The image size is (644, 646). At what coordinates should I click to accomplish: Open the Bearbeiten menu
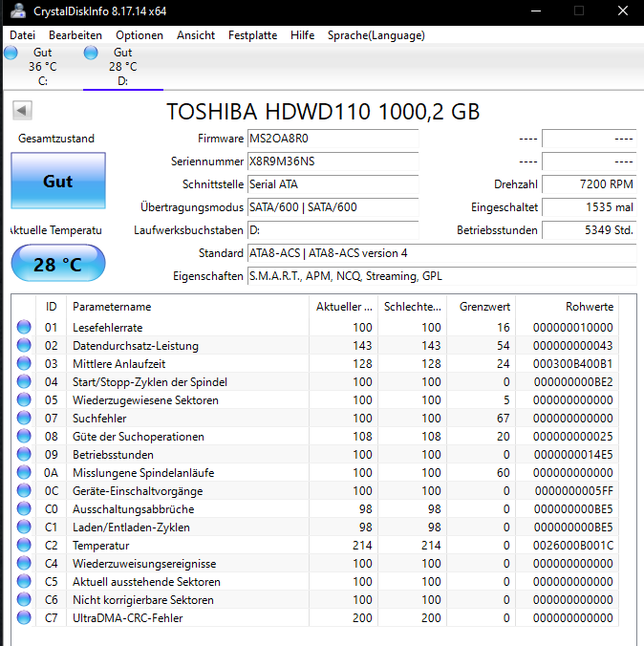click(x=75, y=35)
